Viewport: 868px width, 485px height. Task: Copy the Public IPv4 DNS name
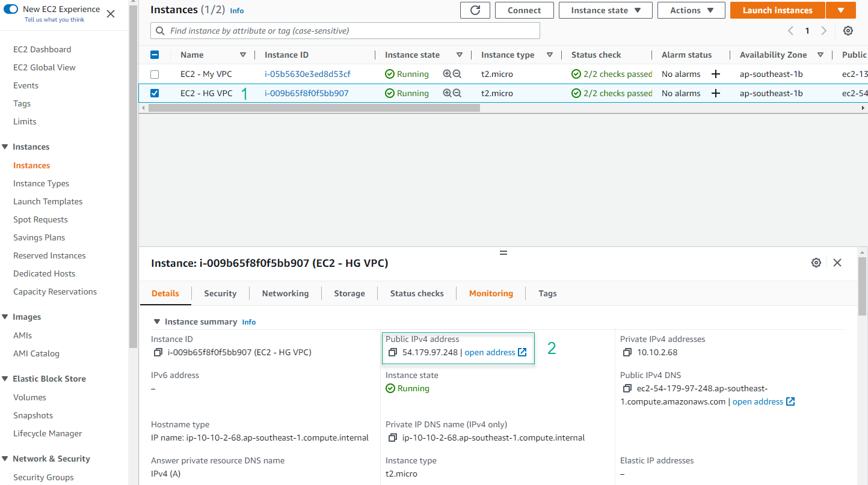(627, 388)
